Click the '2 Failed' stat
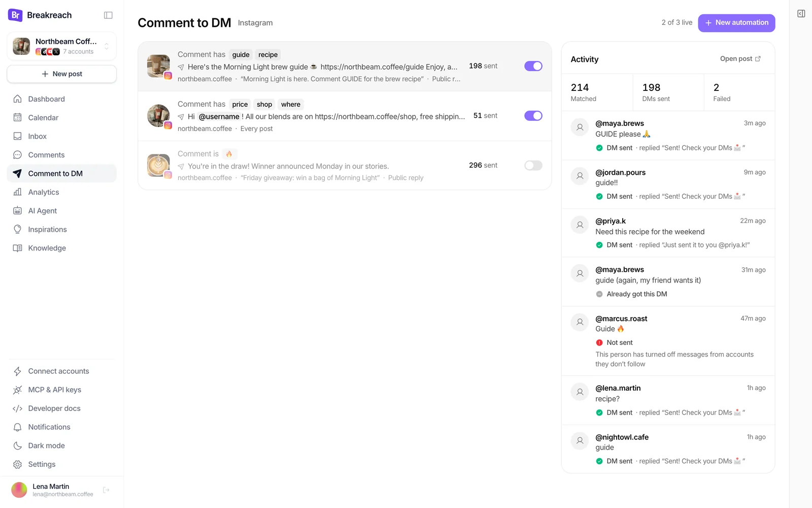812x508 pixels. 739,92
